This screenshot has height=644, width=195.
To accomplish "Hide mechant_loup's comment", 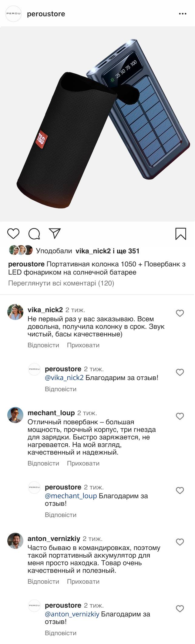I will coord(83,463).
